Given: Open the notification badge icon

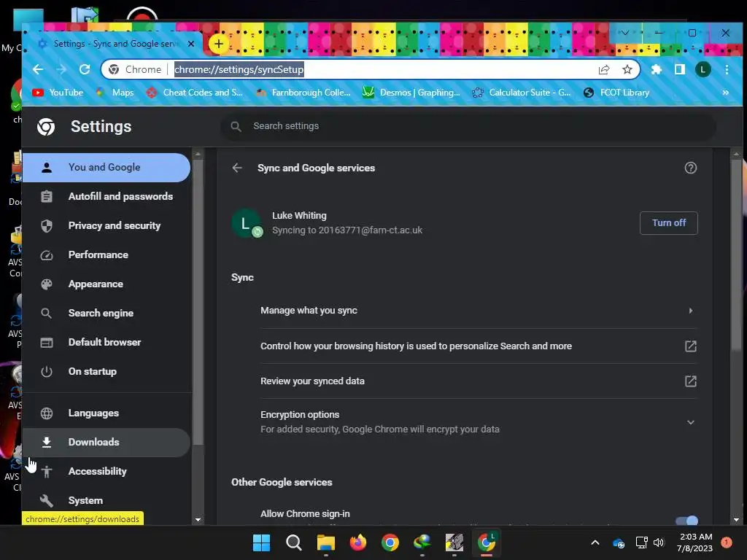Looking at the screenshot, I should click(727, 542).
